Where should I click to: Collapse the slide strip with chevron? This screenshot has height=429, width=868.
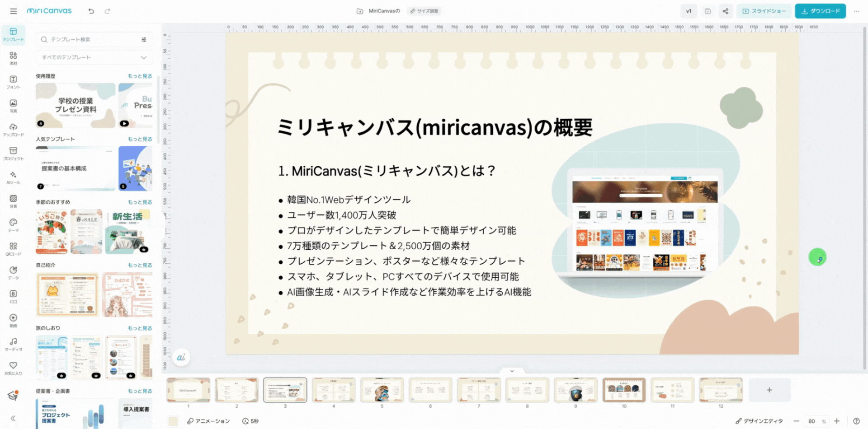[512, 371]
